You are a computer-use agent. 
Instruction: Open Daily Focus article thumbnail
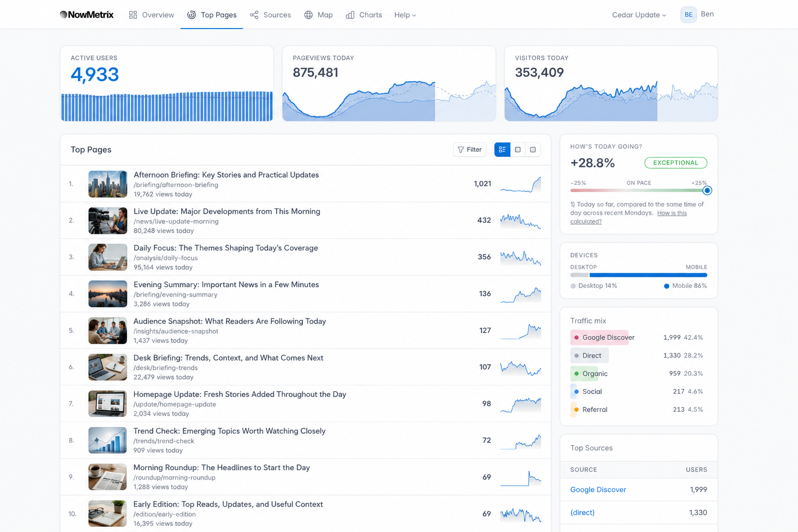(108, 257)
